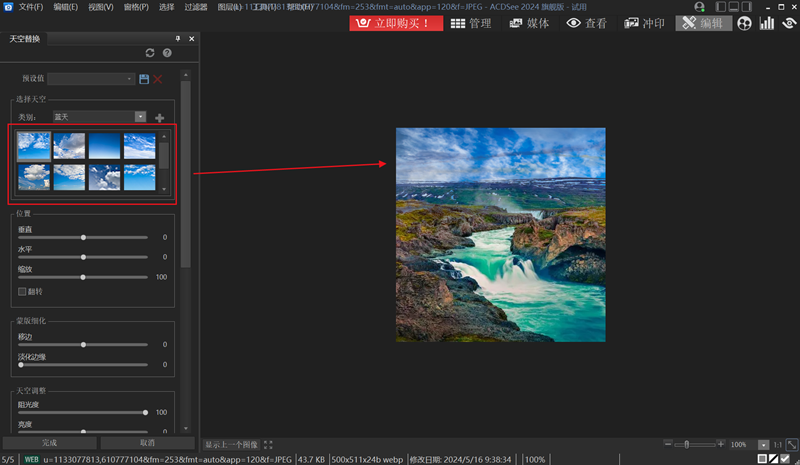This screenshot has height=465, width=800.
Task: Open the 文件(F) menu
Action: pyautogui.click(x=31, y=7)
